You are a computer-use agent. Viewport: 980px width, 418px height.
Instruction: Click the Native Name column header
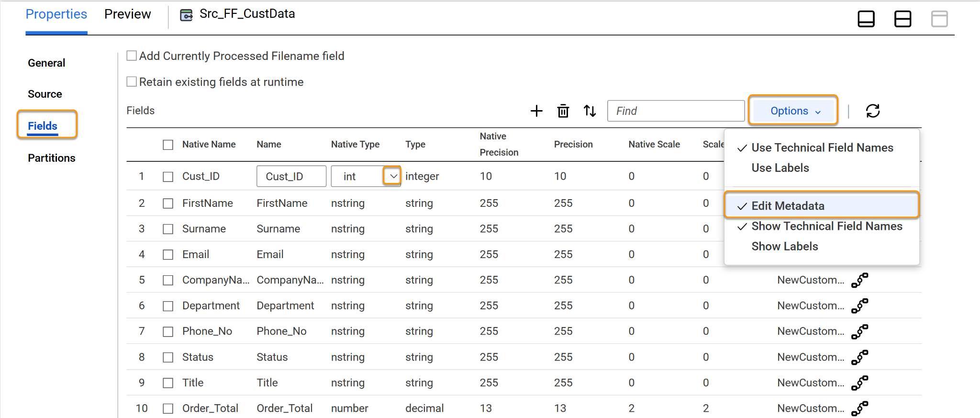(x=209, y=145)
